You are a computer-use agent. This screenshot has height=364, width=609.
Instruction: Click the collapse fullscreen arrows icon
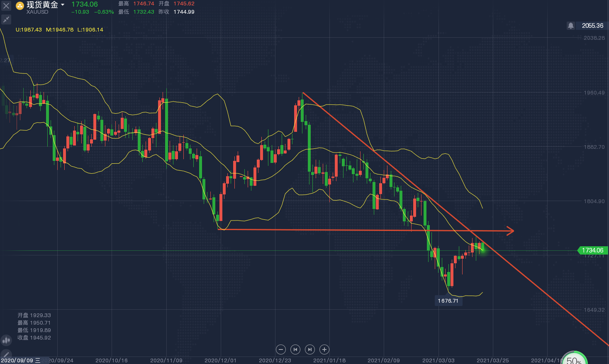[6, 19]
